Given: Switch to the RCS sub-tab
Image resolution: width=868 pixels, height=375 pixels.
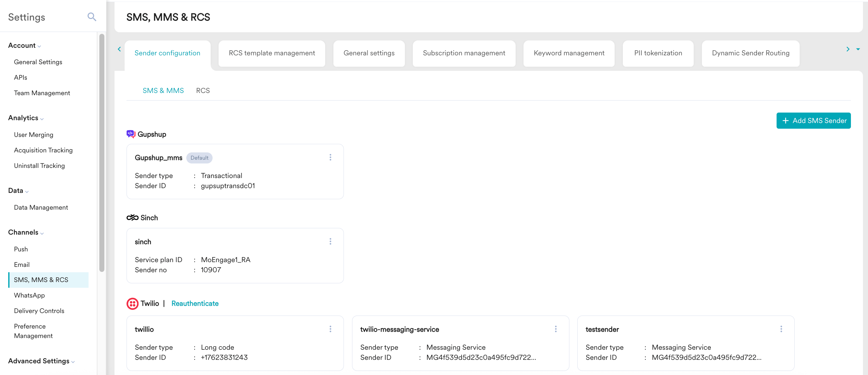Looking at the screenshot, I should tap(203, 91).
